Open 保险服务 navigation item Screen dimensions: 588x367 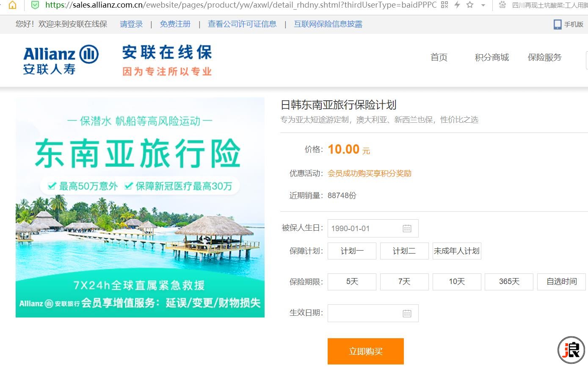click(545, 58)
